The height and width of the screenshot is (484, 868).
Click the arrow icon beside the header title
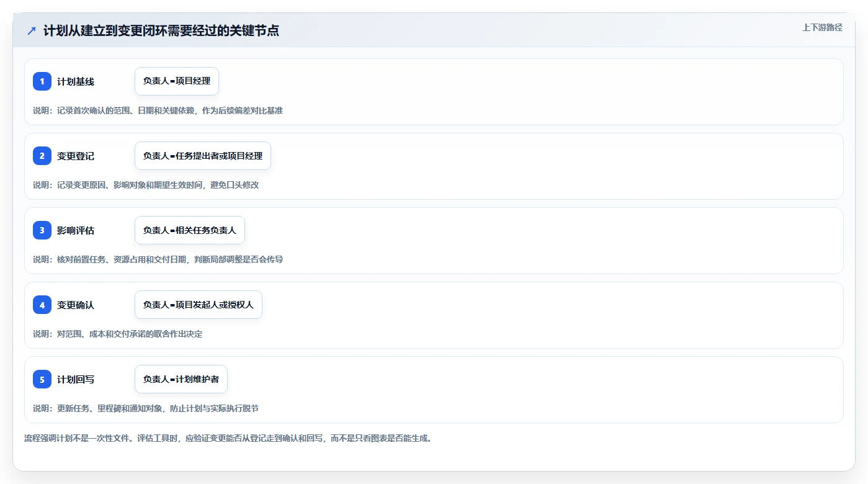[32, 31]
